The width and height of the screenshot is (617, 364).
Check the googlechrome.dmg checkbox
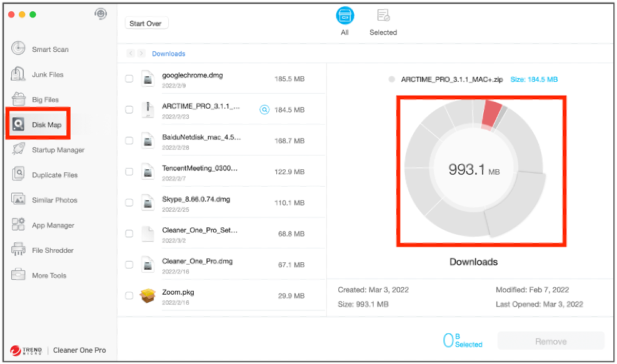(x=129, y=79)
